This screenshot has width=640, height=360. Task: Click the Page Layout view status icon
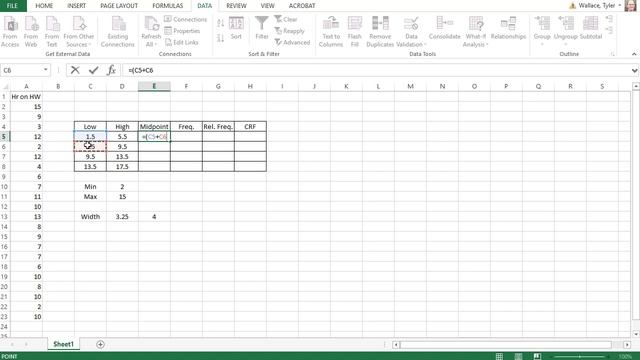click(x=518, y=356)
